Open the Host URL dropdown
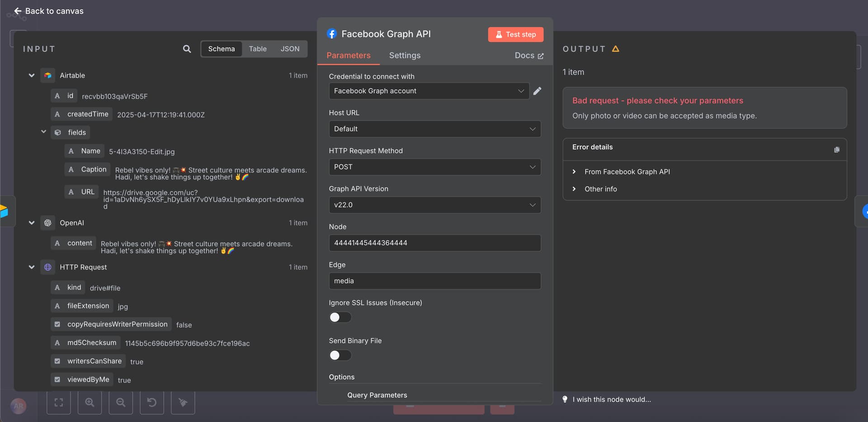The width and height of the screenshot is (868, 422). click(x=435, y=129)
